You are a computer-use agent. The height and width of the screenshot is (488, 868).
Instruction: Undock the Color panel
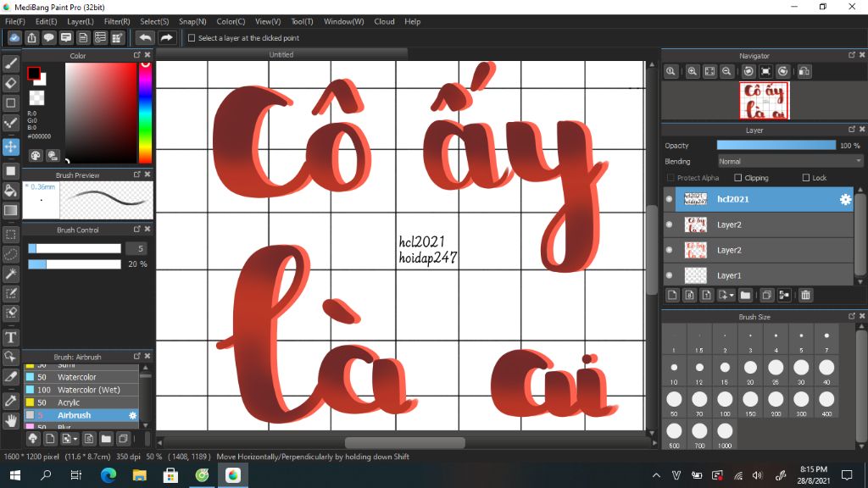(x=136, y=55)
